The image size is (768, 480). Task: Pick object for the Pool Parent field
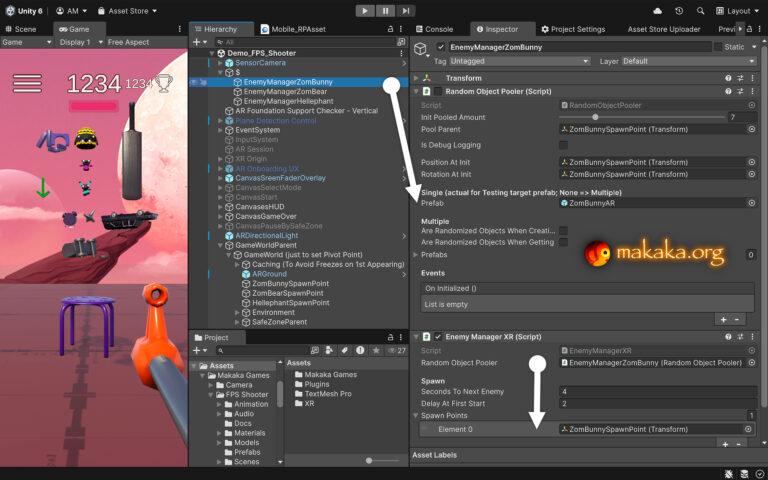point(751,129)
